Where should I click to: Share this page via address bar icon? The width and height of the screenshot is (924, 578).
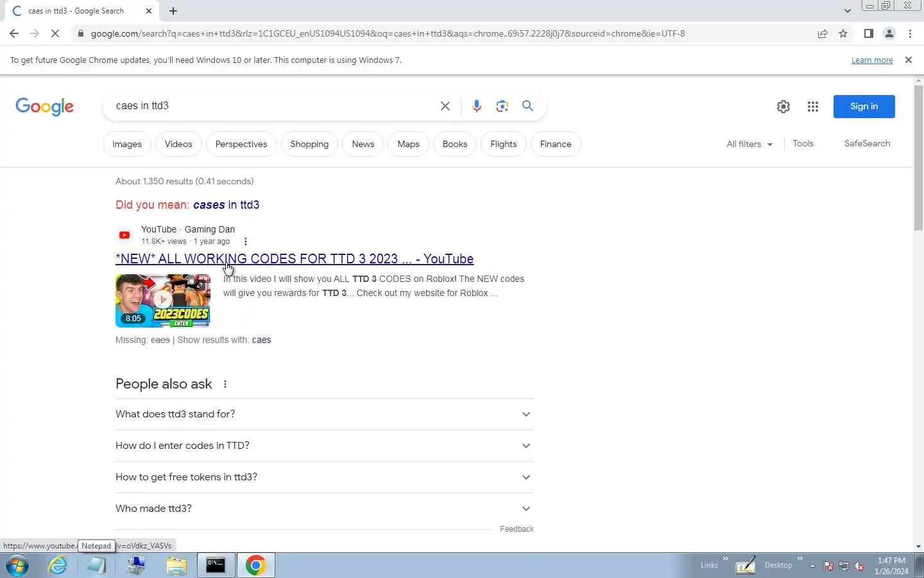tap(823, 33)
